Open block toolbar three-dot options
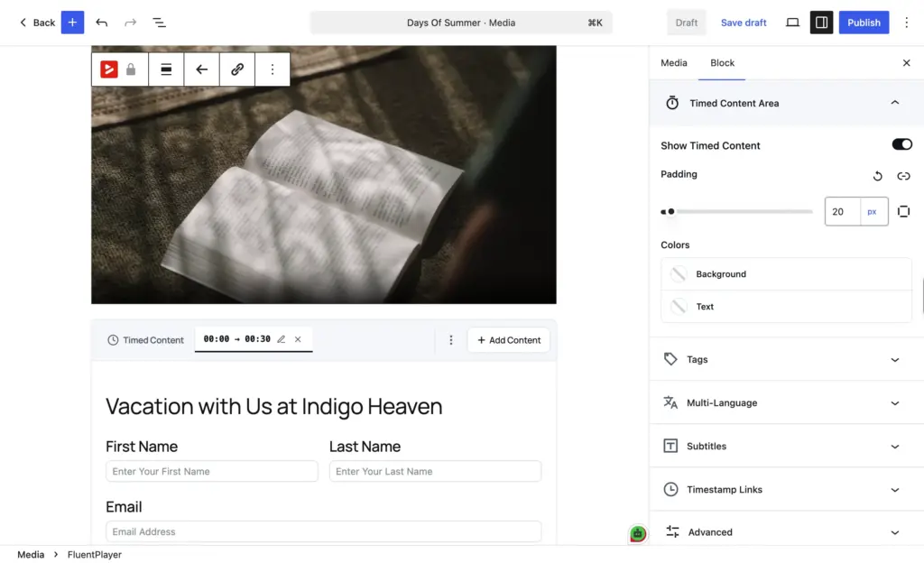This screenshot has width=924, height=563. [x=273, y=69]
